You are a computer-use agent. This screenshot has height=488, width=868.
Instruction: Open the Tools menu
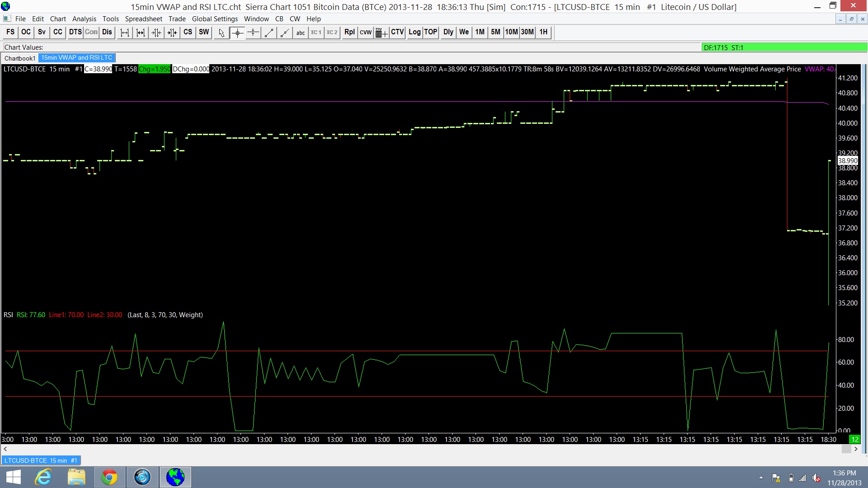coord(111,19)
